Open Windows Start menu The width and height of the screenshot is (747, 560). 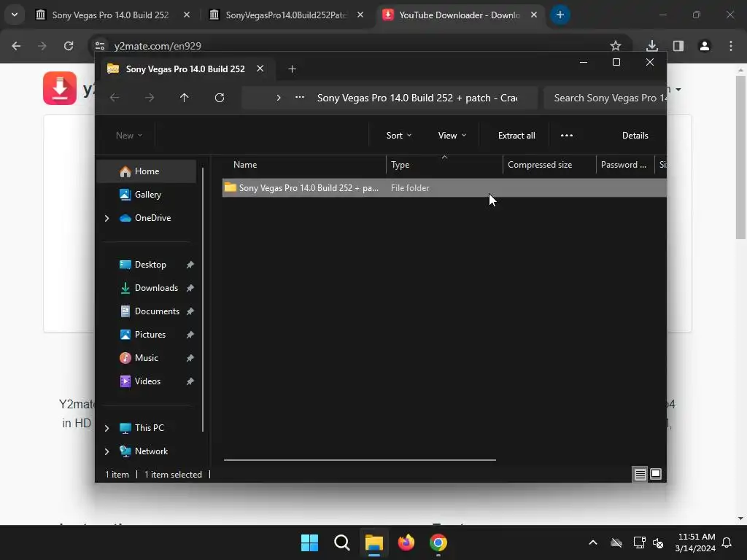[309, 542]
